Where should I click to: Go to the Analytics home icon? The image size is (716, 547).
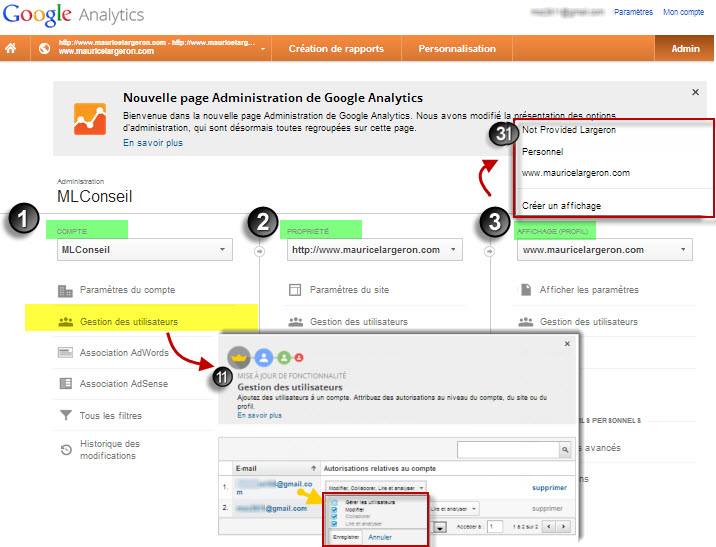tap(11, 48)
